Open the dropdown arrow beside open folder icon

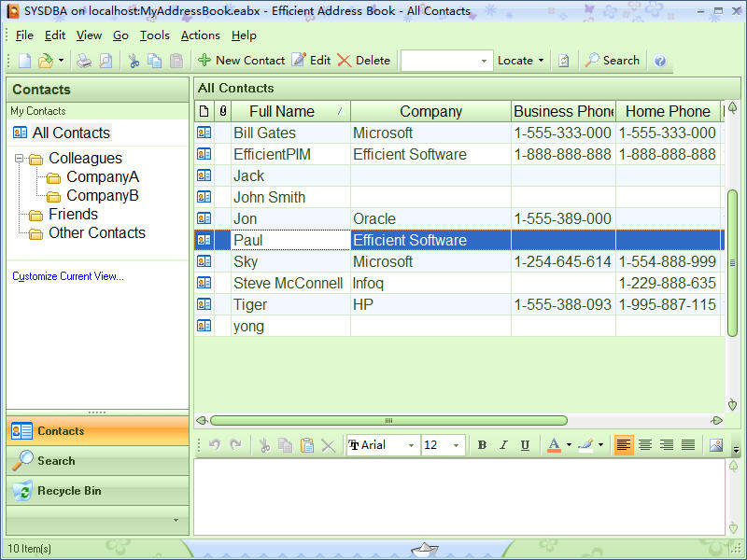click(61, 61)
